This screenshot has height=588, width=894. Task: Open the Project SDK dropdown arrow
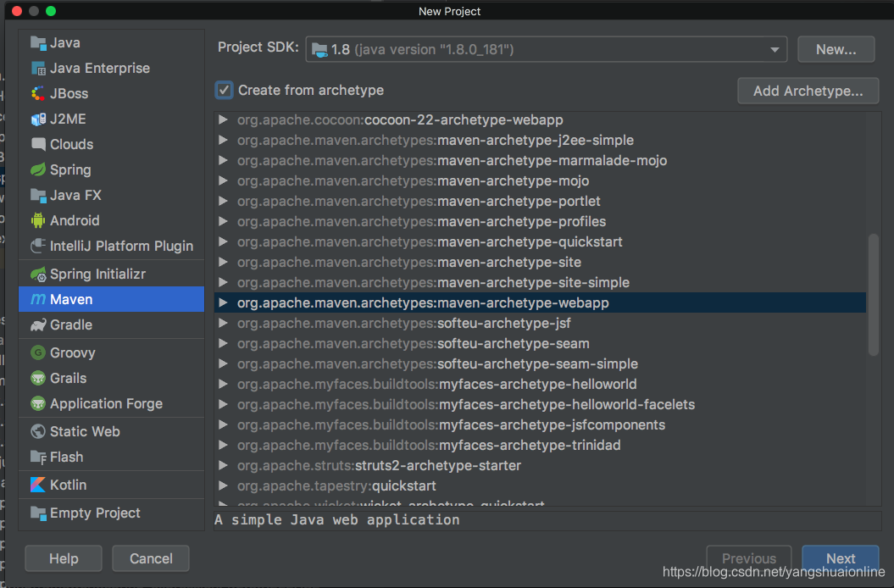click(x=775, y=50)
